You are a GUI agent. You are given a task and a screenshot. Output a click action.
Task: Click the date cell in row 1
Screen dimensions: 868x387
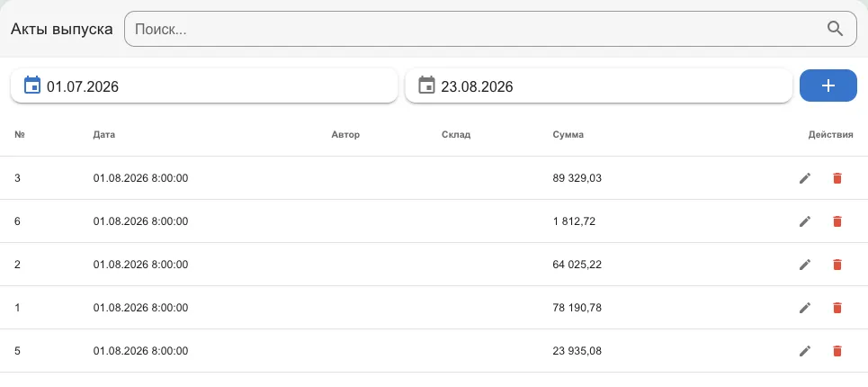[x=140, y=308]
